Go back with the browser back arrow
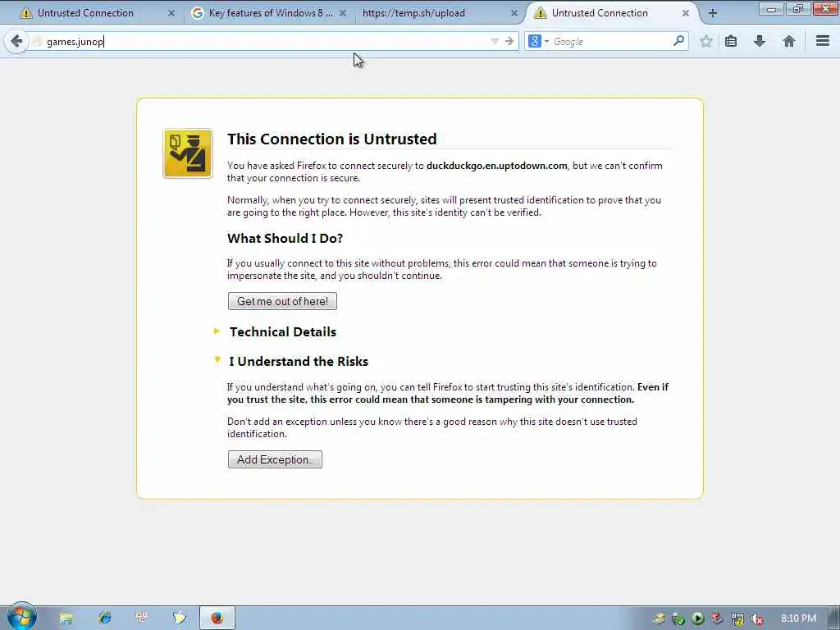The height and width of the screenshot is (630, 840). point(16,41)
